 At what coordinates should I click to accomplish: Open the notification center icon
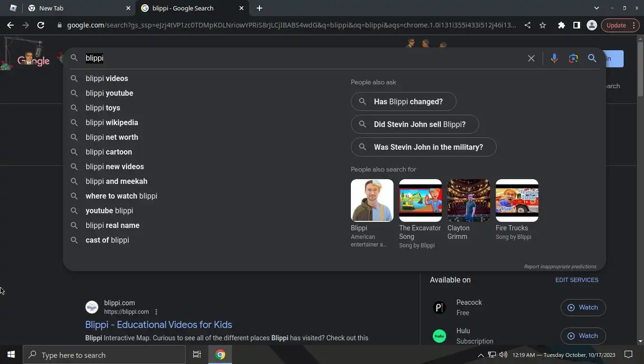click(628, 355)
